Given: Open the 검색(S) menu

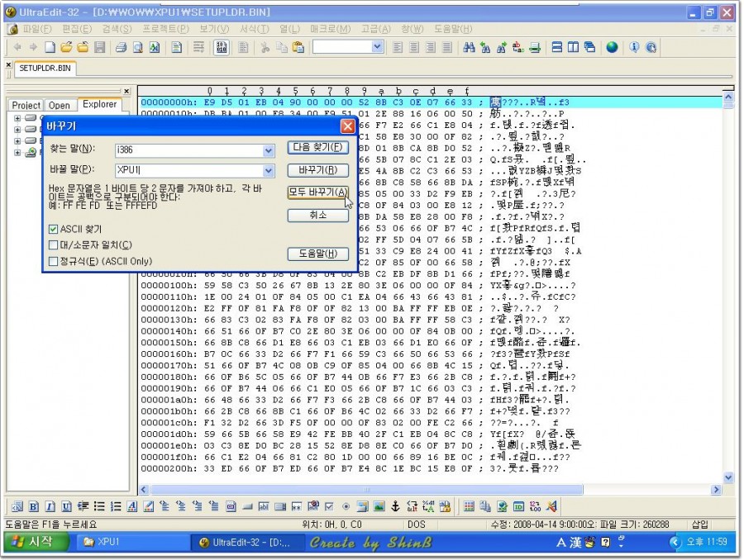Looking at the screenshot, I should click(117, 29).
